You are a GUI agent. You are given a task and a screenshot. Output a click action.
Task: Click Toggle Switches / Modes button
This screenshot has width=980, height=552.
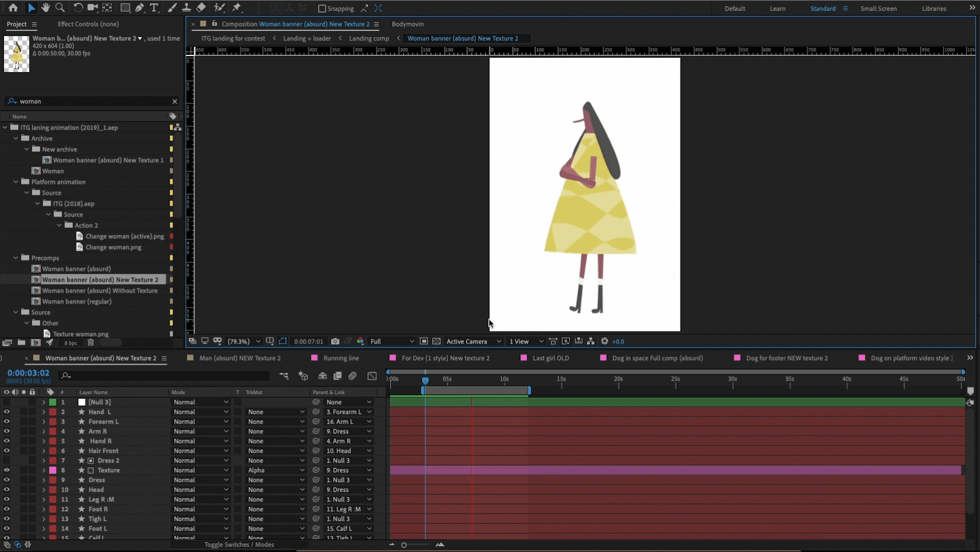[239, 545]
